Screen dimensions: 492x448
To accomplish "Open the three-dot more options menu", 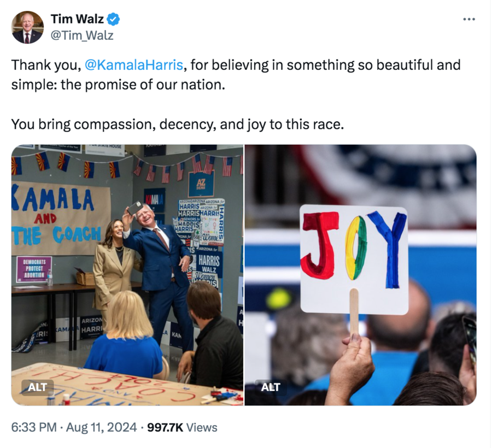I will click(x=469, y=20).
